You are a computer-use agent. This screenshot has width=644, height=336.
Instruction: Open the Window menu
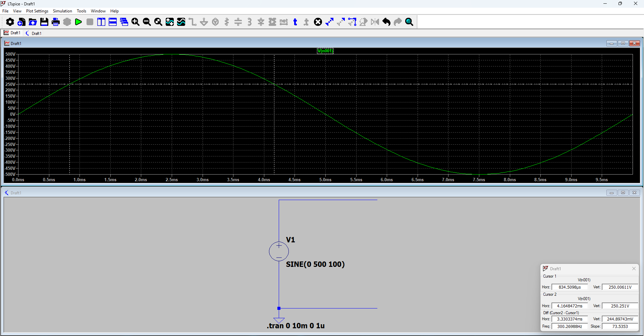coord(98,11)
